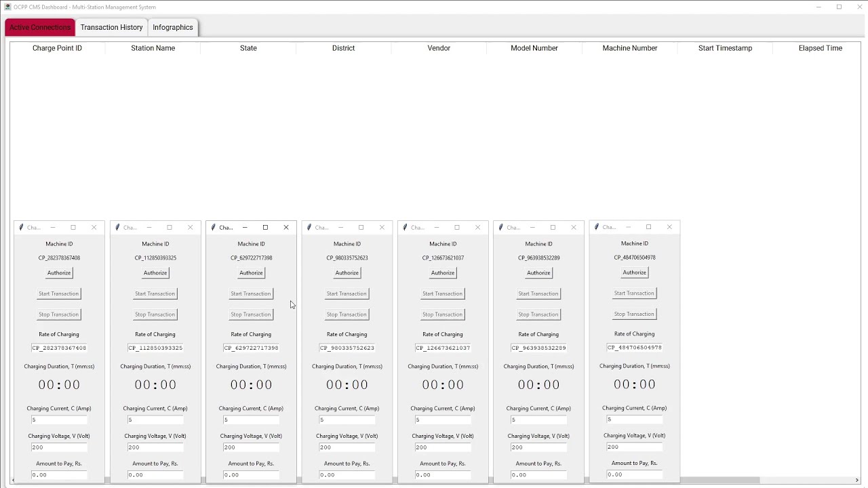This screenshot has width=868, height=488.
Task: Click the Elapsed Time column header
Action: [820, 48]
